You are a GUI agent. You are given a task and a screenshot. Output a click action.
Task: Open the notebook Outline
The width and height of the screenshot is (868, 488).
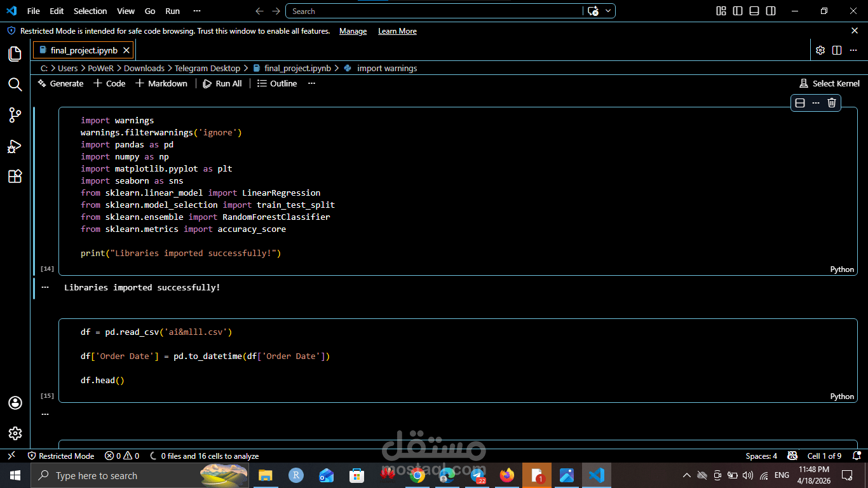pyautogui.click(x=277, y=83)
